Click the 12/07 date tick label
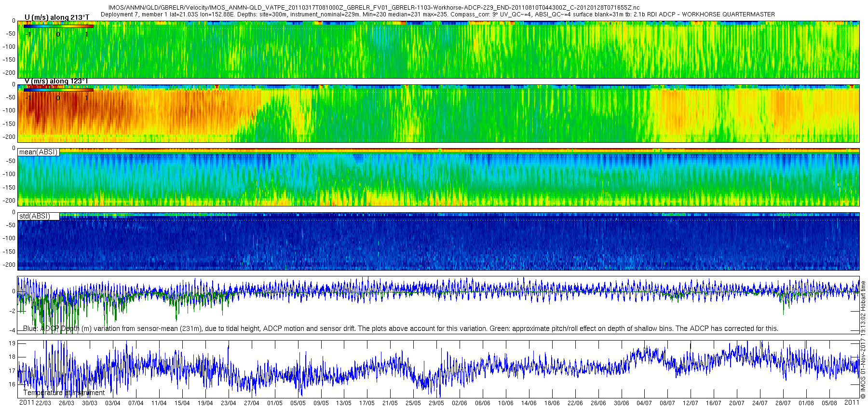The image size is (868, 410). 691,403
